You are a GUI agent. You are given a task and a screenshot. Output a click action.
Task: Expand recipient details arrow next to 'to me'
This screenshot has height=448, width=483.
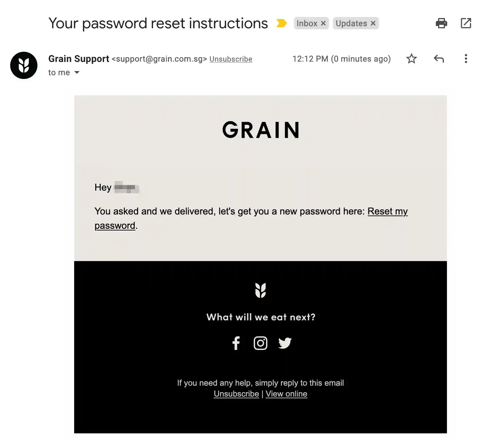coord(77,73)
